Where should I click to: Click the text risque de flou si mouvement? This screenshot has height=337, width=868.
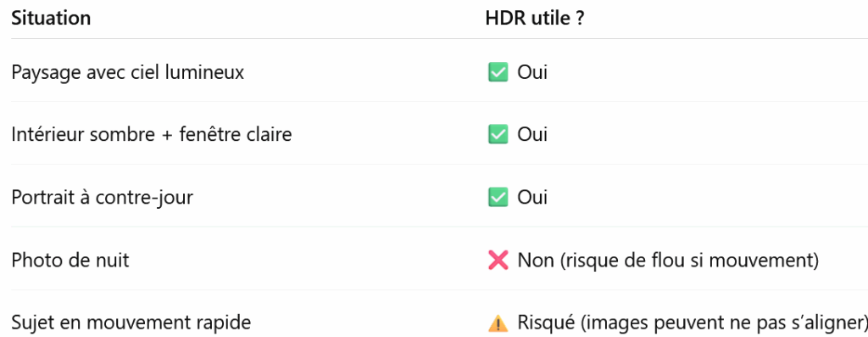[688, 260]
